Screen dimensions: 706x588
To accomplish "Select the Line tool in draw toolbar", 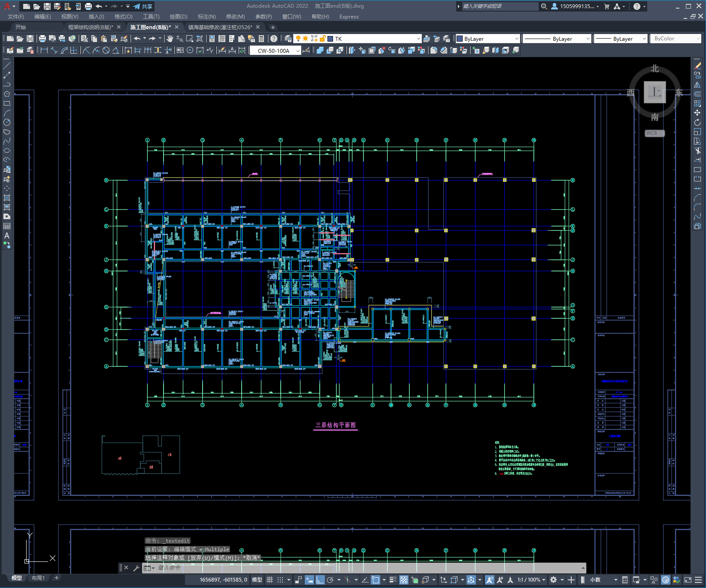I will tap(7, 66).
